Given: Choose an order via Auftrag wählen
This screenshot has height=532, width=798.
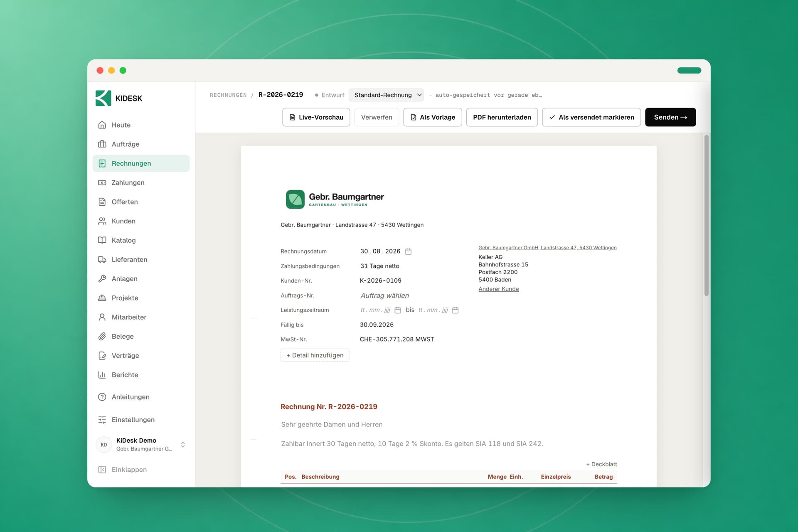Looking at the screenshot, I should (x=384, y=296).
